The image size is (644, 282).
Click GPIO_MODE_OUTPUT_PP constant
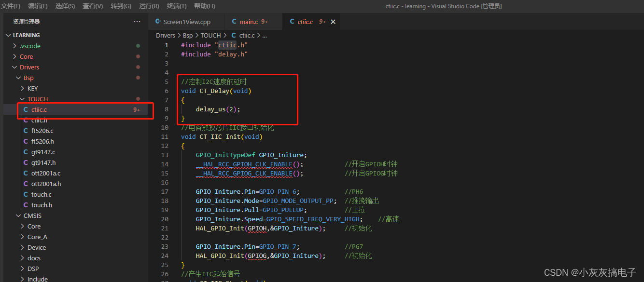(298, 201)
